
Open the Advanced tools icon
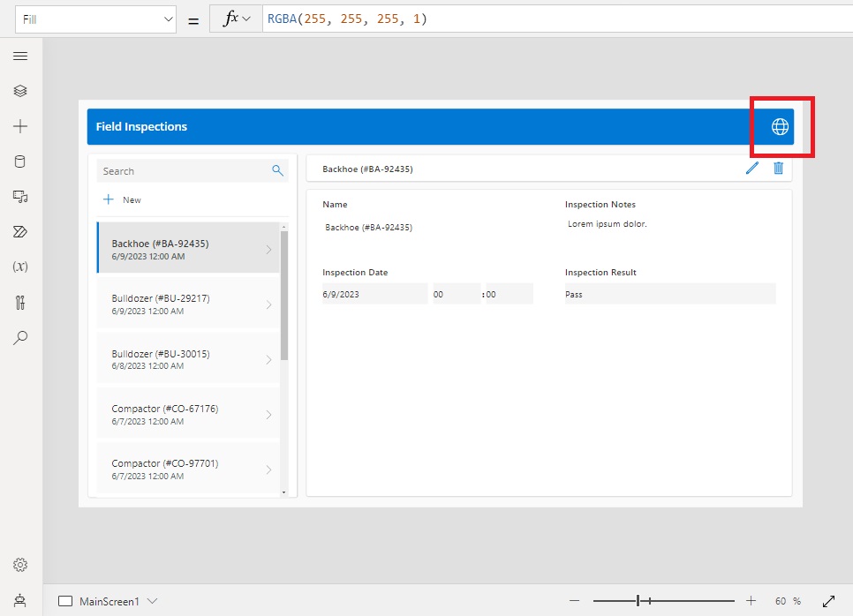(x=20, y=303)
